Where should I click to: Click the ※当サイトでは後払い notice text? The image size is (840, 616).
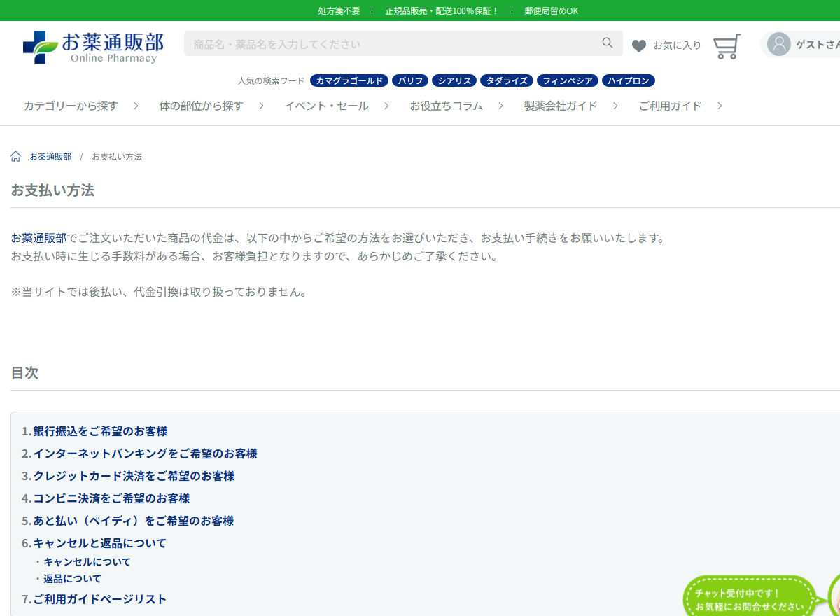159,292
